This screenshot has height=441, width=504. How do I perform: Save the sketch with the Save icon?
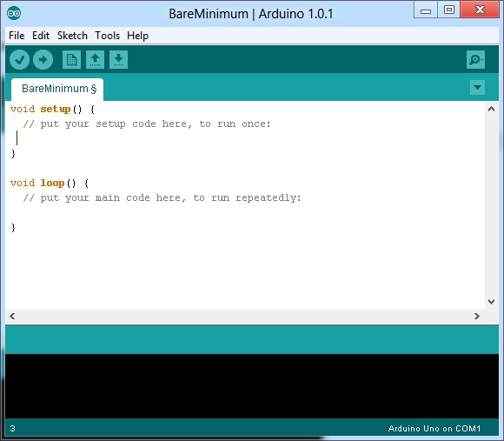[x=118, y=59]
